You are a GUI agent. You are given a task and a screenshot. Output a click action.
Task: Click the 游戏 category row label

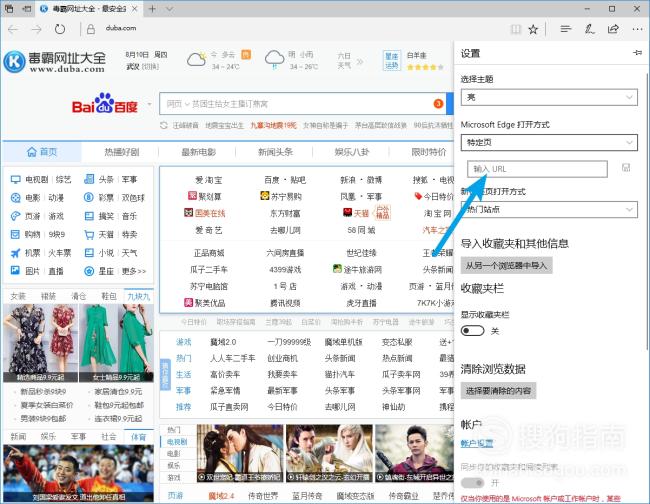pos(184,342)
